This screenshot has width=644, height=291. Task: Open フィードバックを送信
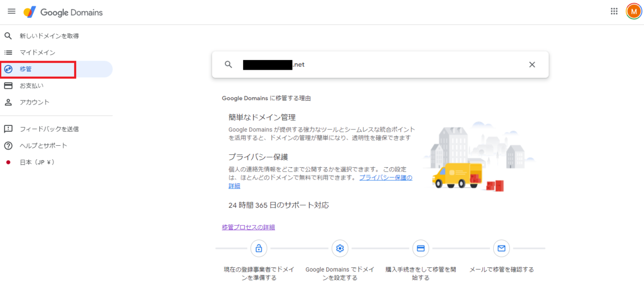(x=56, y=129)
